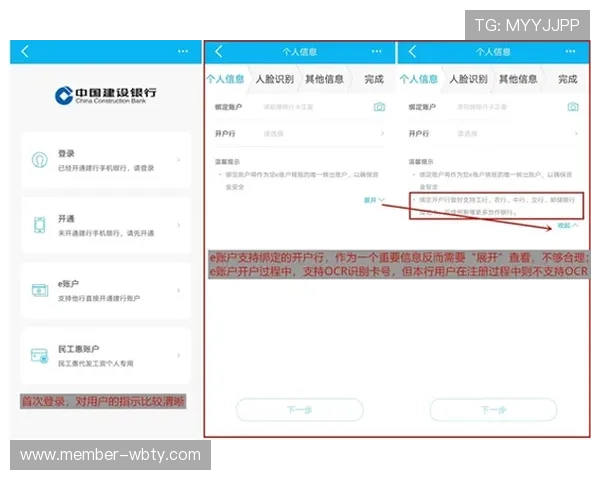Select the 登录 login card
The height and width of the screenshot is (480, 600).
pyautogui.click(x=106, y=160)
